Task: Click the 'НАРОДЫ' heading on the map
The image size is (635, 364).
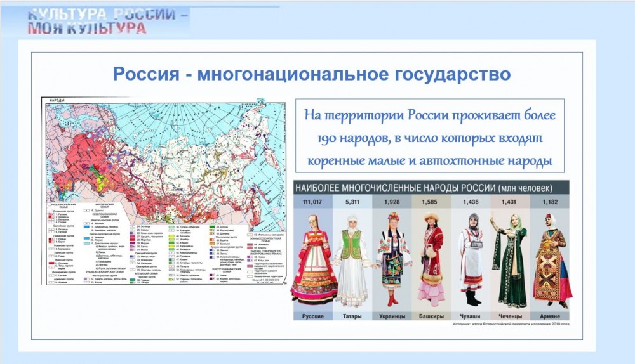Action: (56, 101)
